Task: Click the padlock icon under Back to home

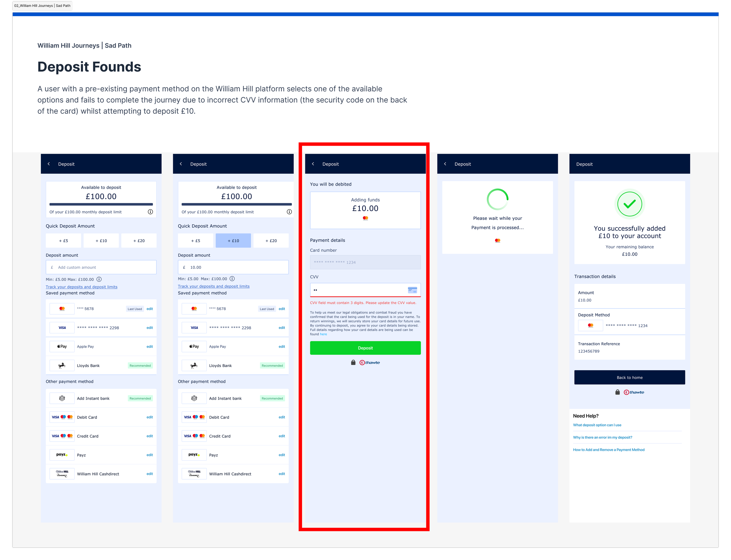Action: point(617,392)
